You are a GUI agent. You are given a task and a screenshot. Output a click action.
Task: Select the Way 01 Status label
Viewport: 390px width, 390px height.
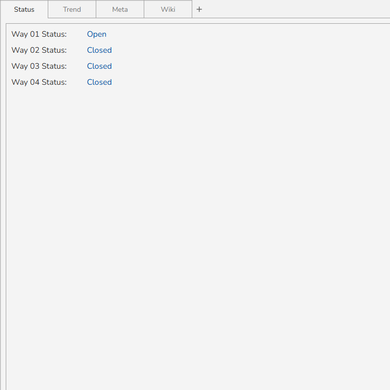39,34
